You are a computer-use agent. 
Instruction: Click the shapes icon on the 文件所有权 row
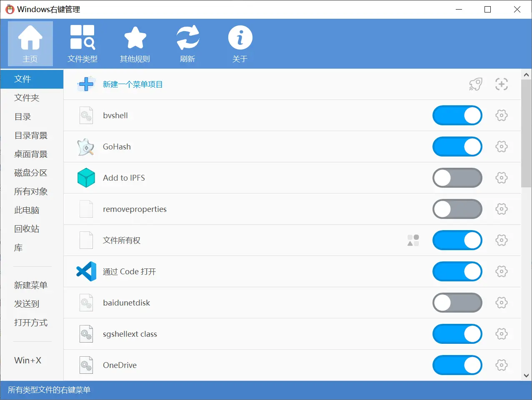click(413, 240)
